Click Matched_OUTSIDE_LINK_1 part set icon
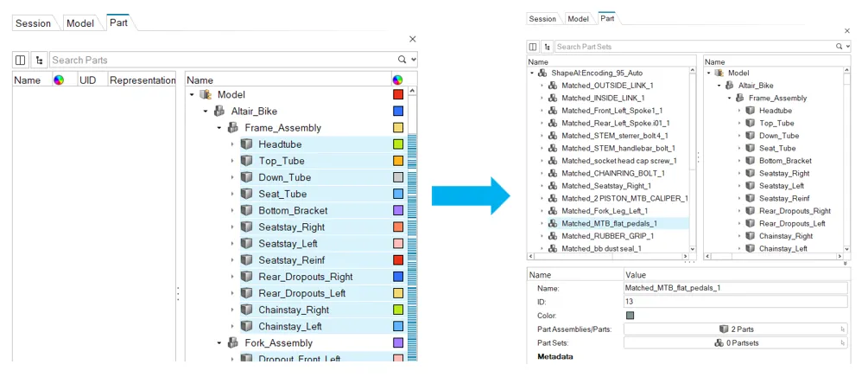The image size is (868, 377). (553, 86)
